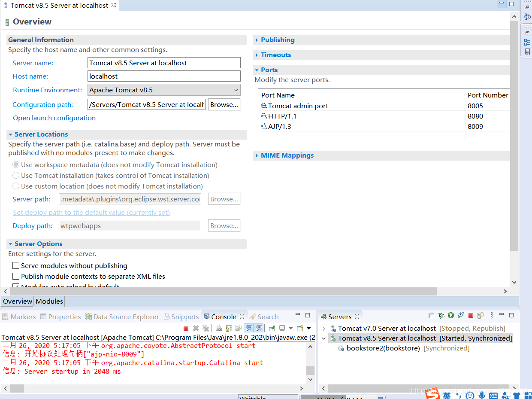Collapse the Ports section
This screenshot has height=399, width=532.
point(257,70)
